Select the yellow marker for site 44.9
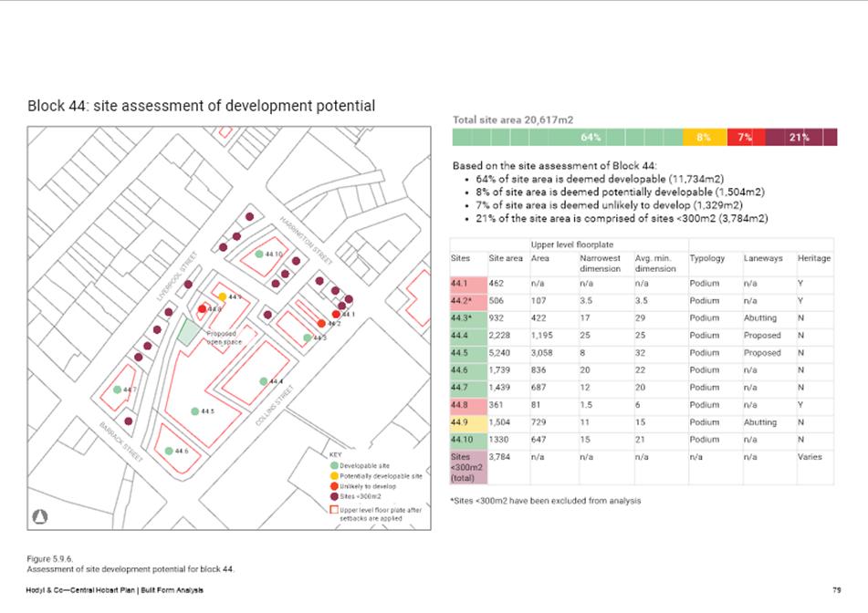The image size is (868, 613). click(x=222, y=297)
